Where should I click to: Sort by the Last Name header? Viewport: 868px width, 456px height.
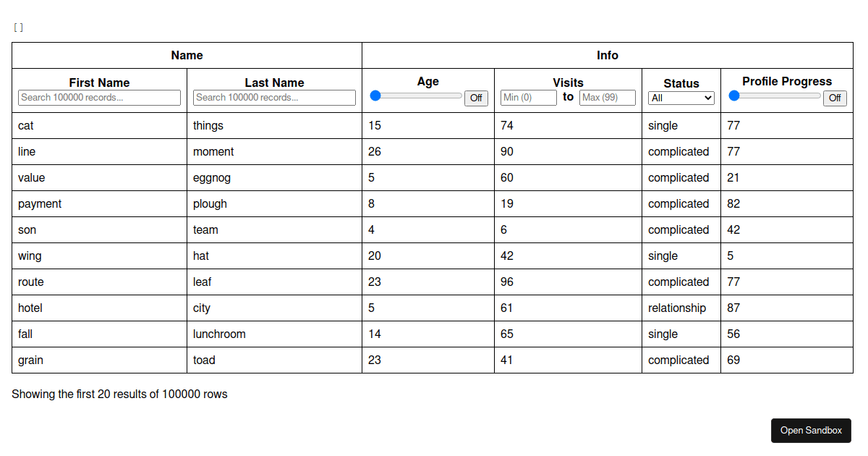[x=274, y=83]
